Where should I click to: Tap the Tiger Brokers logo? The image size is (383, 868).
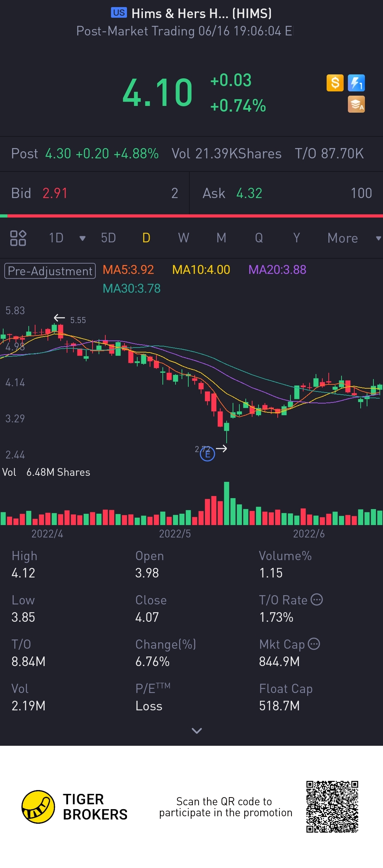(x=74, y=807)
